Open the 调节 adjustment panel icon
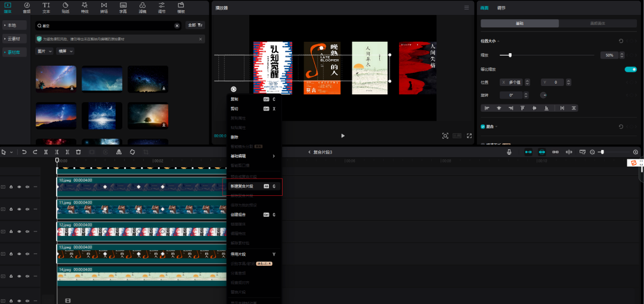The height and width of the screenshot is (304, 644). coord(162,7)
